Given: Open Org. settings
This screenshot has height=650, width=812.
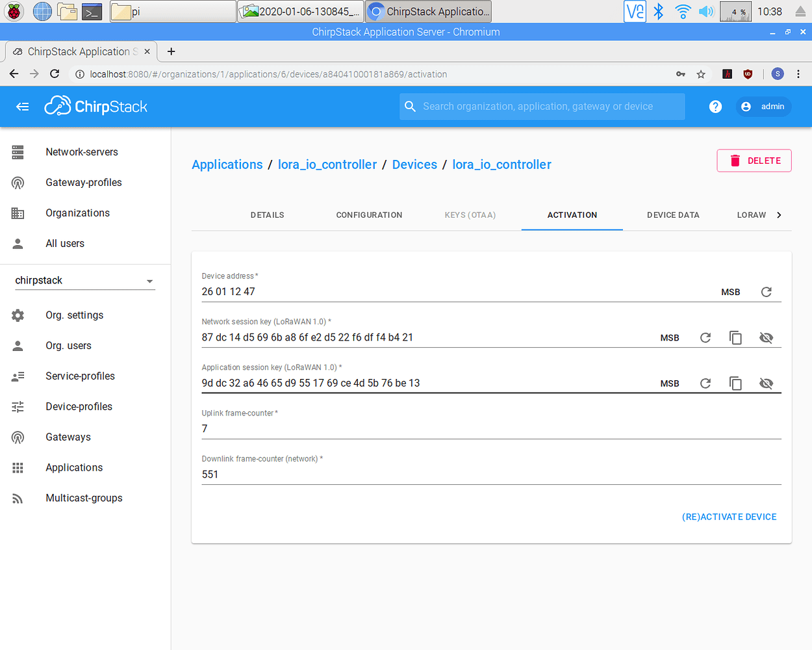Looking at the screenshot, I should (x=74, y=315).
